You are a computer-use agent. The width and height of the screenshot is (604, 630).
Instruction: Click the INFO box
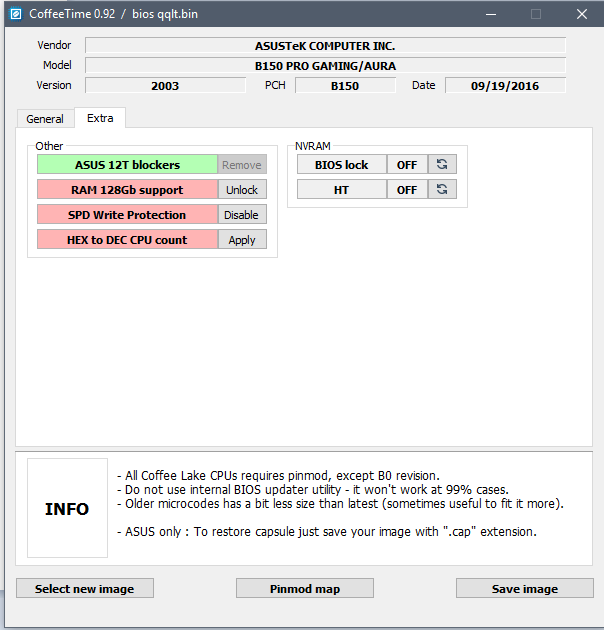coord(67,508)
